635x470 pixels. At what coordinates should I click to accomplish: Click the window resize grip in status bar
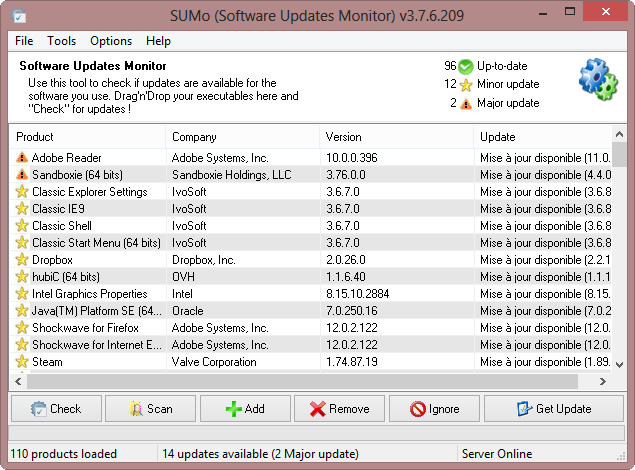(x=621, y=456)
